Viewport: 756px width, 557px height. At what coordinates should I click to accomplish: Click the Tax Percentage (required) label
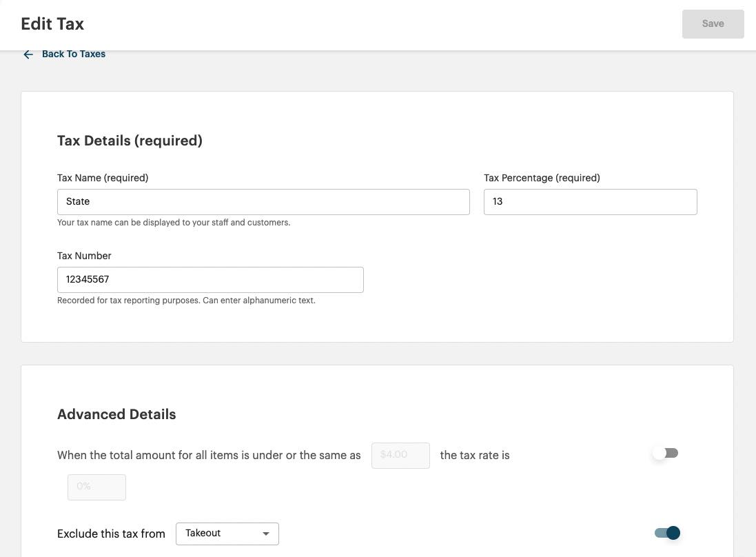click(542, 178)
